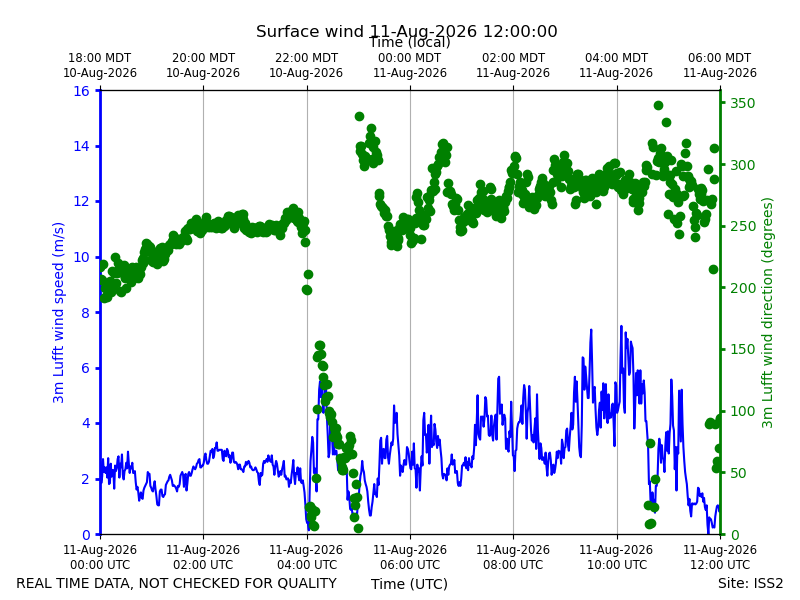Click the 12:00 UTC bottom tick label
The image size is (800, 600).
coord(720,557)
